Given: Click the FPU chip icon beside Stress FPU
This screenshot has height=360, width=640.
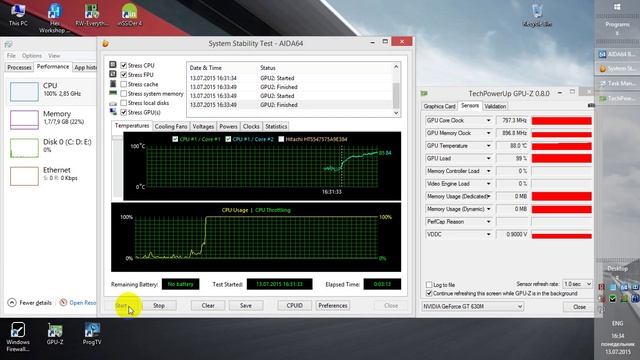Looking at the screenshot, I should (113, 74).
